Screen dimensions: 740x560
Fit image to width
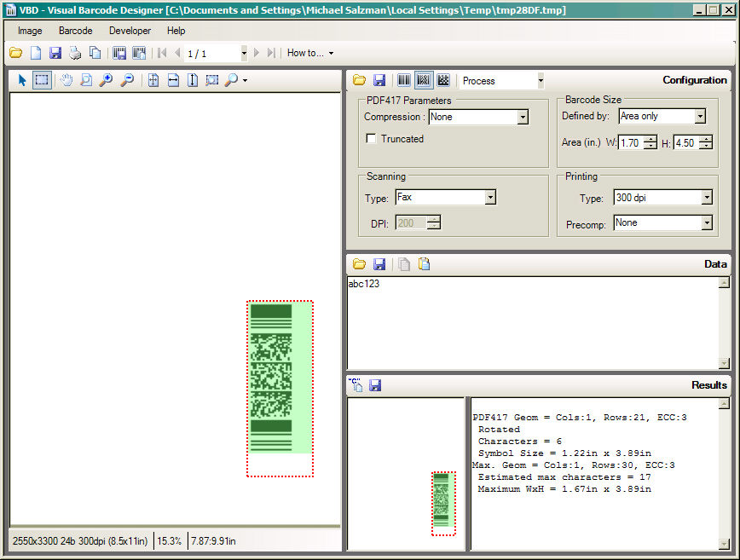[x=173, y=80]
